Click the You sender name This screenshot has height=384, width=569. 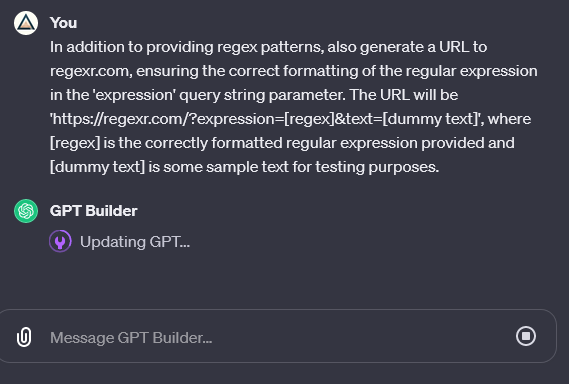click(x=64, y=23)
